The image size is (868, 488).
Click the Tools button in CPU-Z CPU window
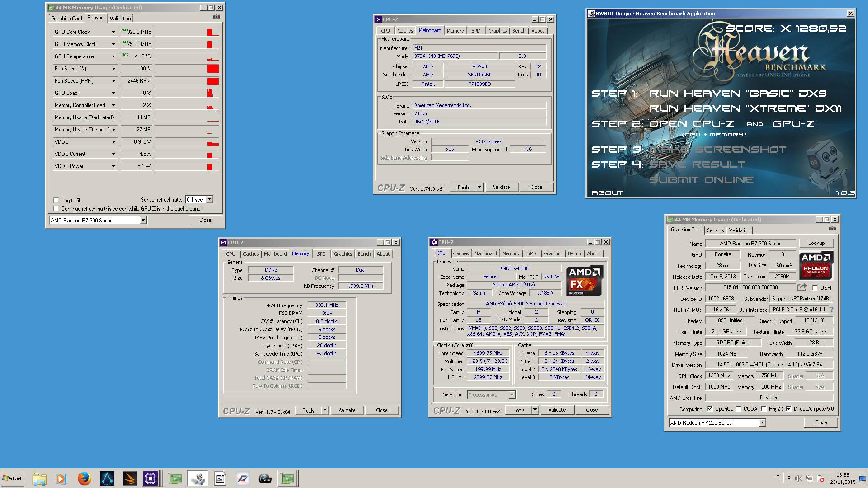click(x=519, y=410)
